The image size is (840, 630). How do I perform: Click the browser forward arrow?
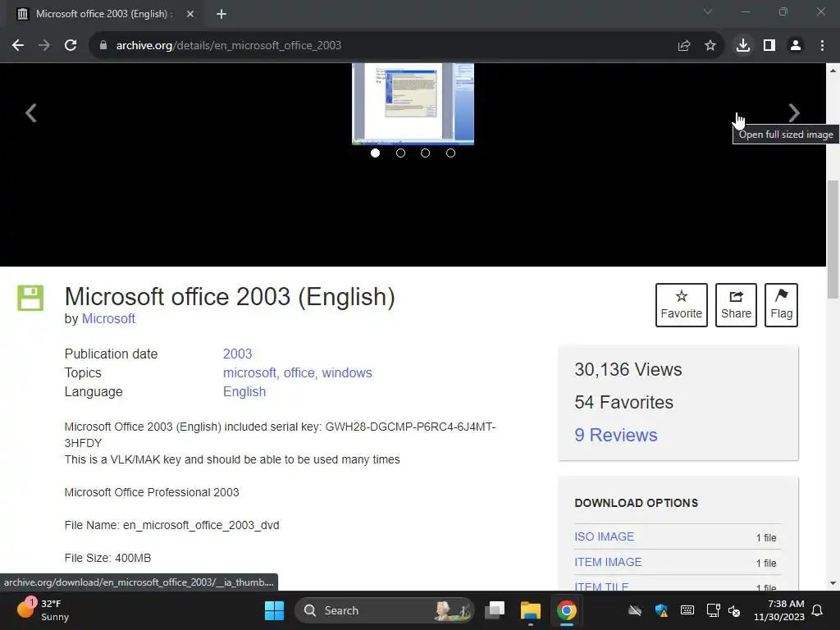[x=44, y=46]
